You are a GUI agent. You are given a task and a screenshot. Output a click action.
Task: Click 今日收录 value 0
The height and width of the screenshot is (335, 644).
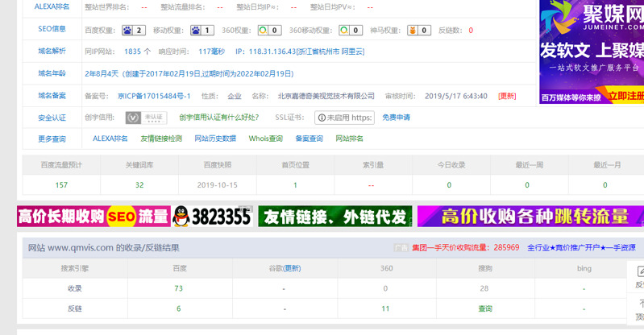click(x=449, y=185)
